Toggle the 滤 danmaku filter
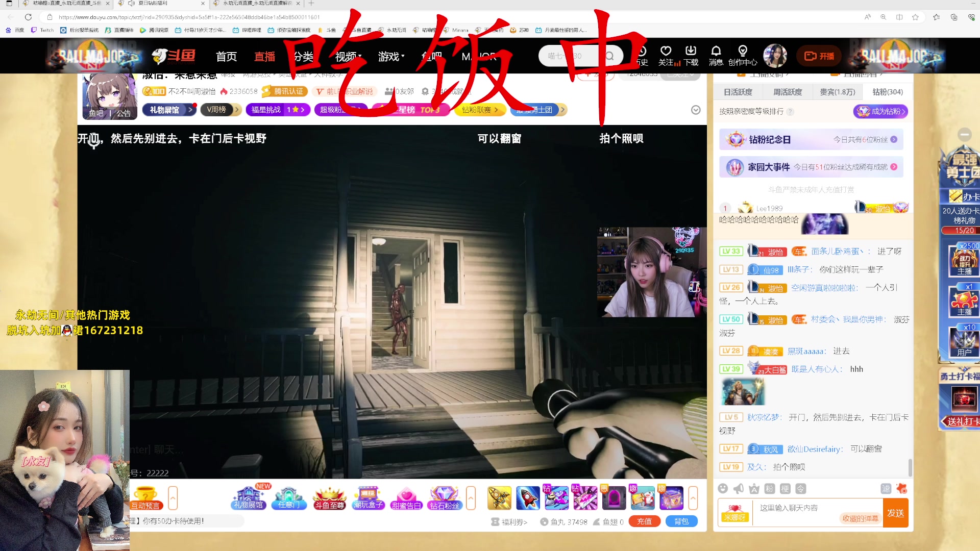 pyautogui.click(x=886, y=488)
